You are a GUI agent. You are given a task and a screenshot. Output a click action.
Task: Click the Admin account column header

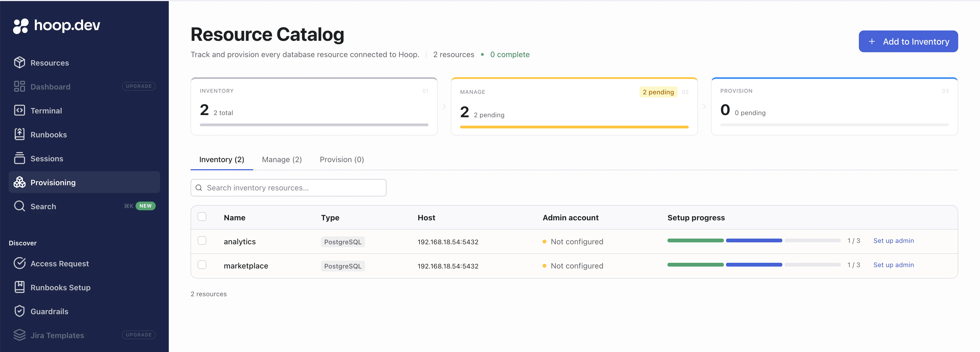pos(570,218)
